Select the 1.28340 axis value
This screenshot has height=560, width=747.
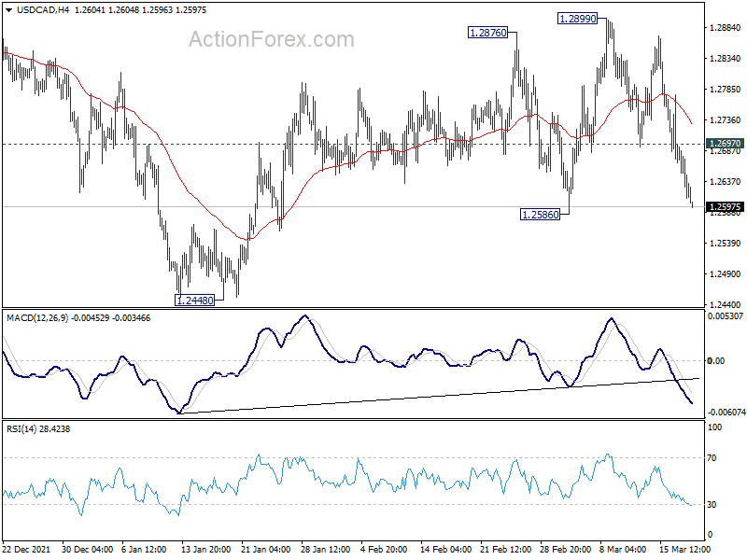[x=726, y=59]
